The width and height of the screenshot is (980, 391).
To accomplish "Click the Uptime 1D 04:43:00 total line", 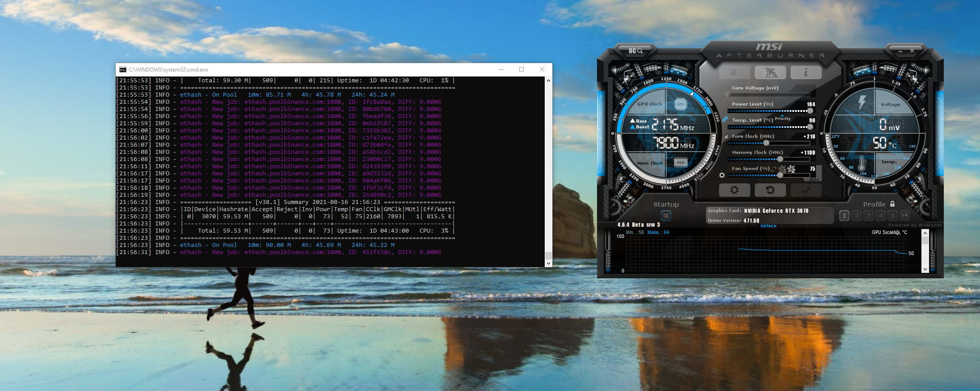I will click(x=286, y=231).
